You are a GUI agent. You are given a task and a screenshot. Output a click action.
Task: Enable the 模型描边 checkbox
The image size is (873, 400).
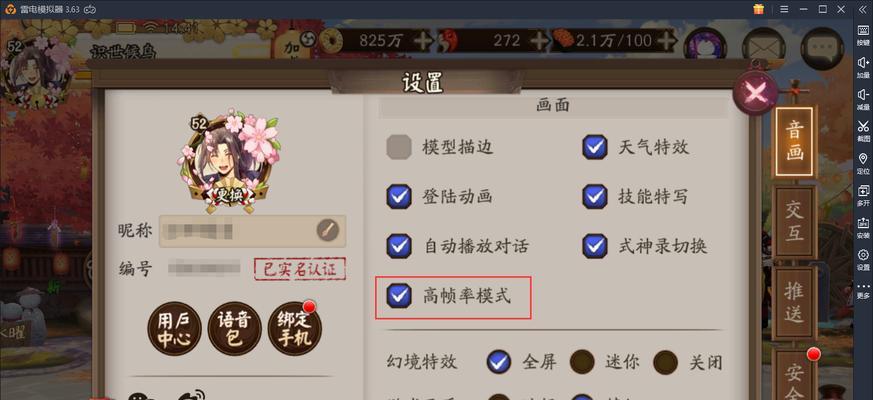pyautogui.click(x=399, y=148)
